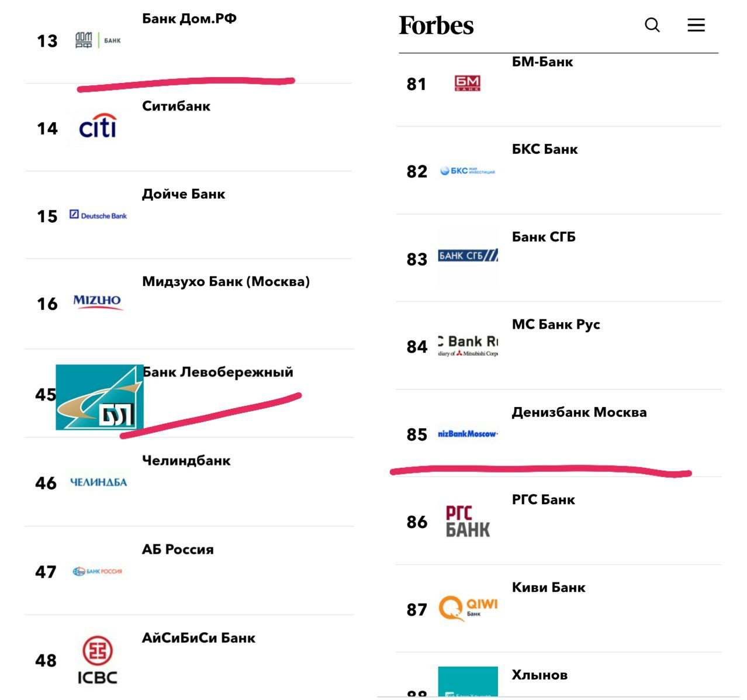Open the Киви Банк entry link

549,587
